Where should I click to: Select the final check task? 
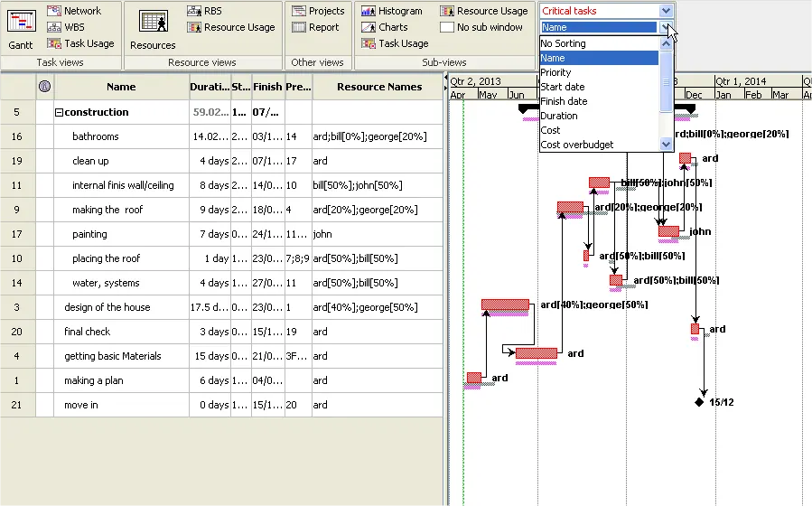(x=87, y=332)
